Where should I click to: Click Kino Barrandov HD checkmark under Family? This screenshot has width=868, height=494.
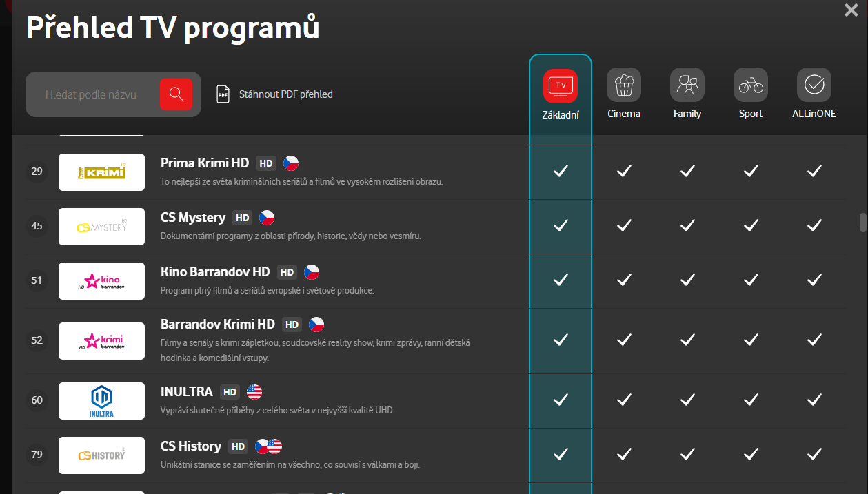pyautogui.click(x=687, y=279)
